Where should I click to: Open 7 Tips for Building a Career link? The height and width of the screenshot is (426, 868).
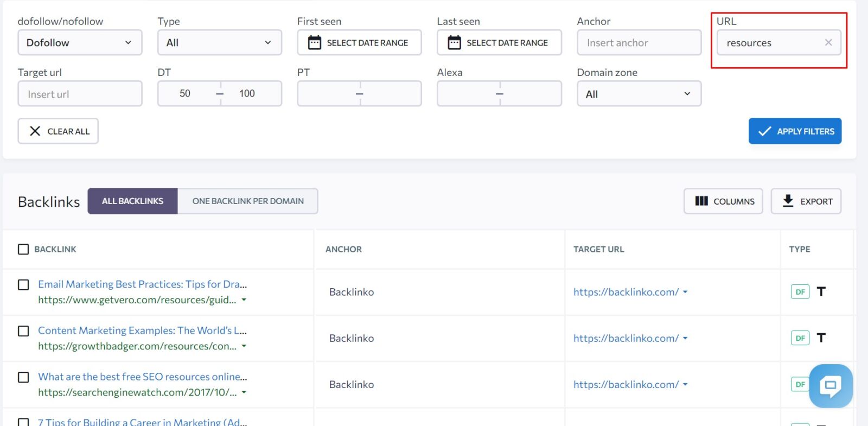click(142, 422)
